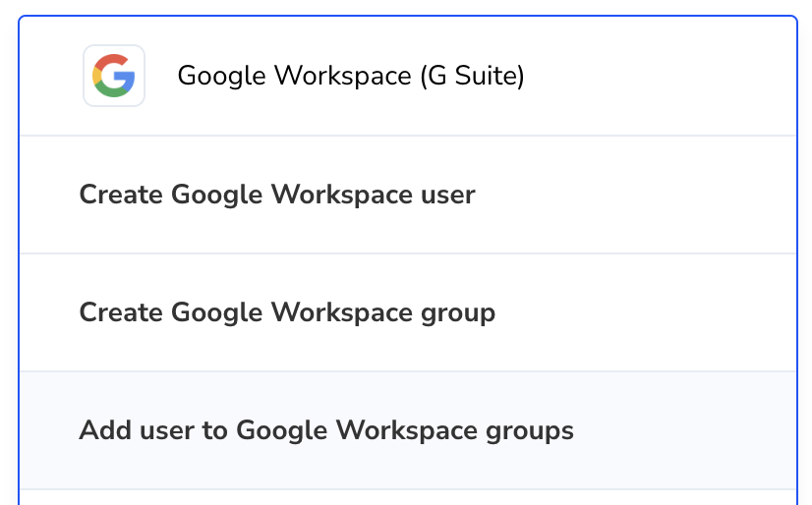
Task: Click the rounded square frame around the Google logo
Action: [x=114, y=76]
